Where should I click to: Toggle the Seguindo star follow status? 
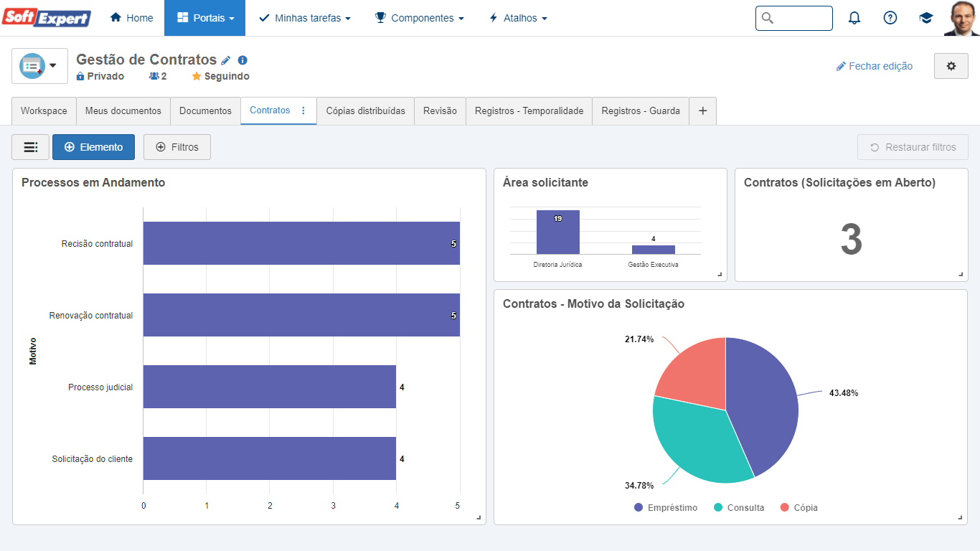coord(220,76)
